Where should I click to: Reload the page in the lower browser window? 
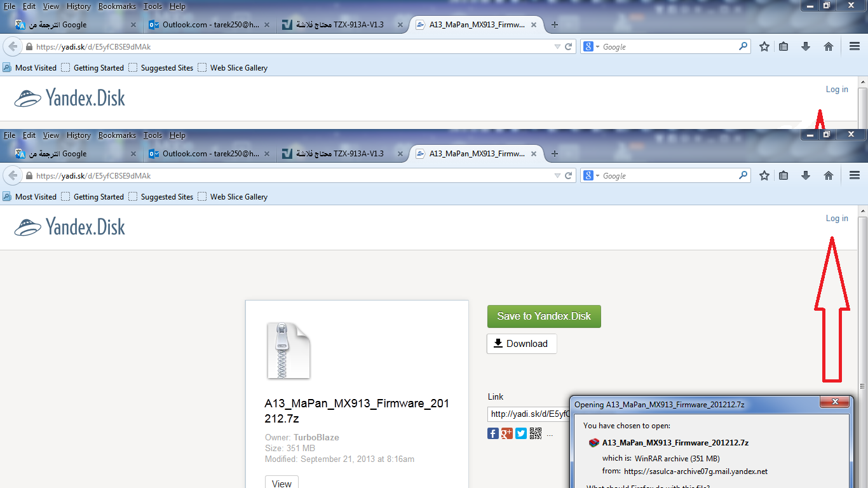[x=569, y=175]
